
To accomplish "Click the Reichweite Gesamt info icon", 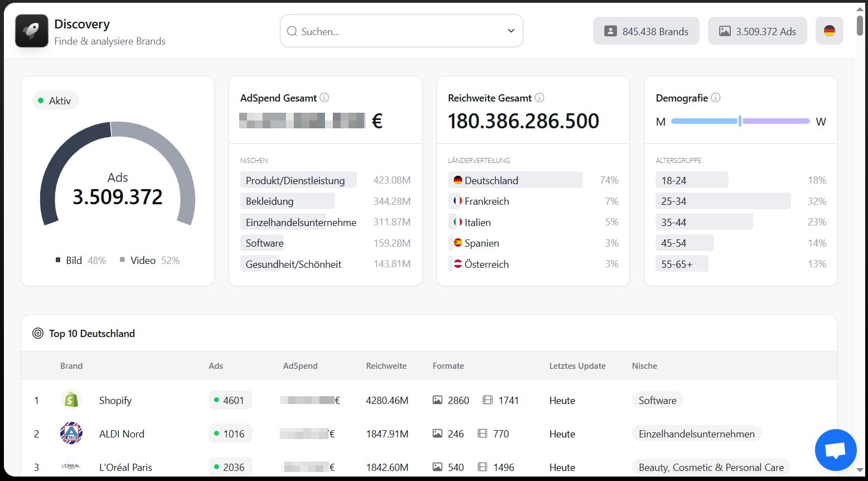I will tap(539, 98).
